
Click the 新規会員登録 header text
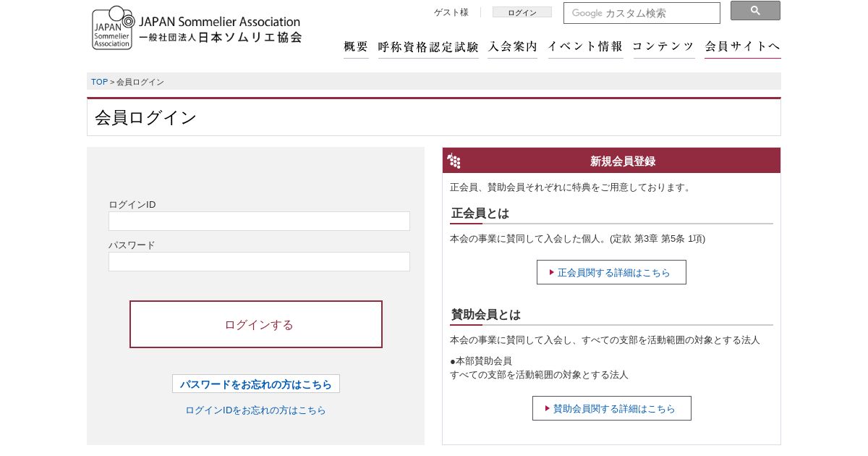(x=623, y=161)
